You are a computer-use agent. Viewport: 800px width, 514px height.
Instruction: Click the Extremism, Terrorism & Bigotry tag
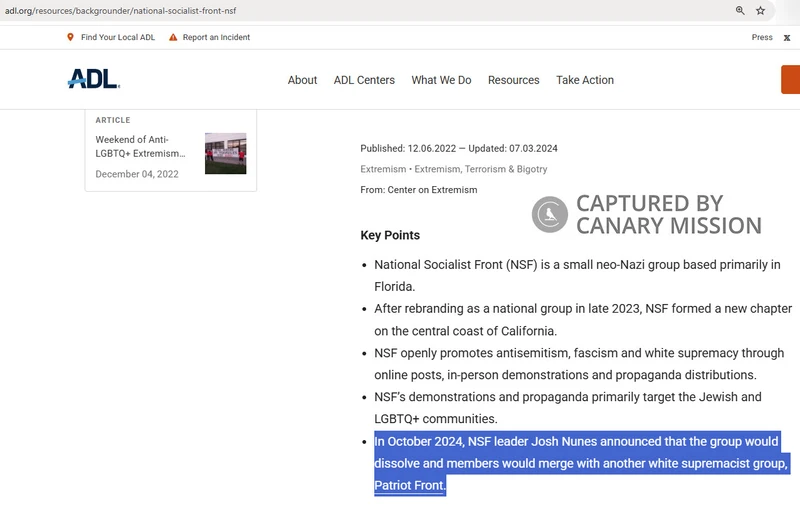481,169
